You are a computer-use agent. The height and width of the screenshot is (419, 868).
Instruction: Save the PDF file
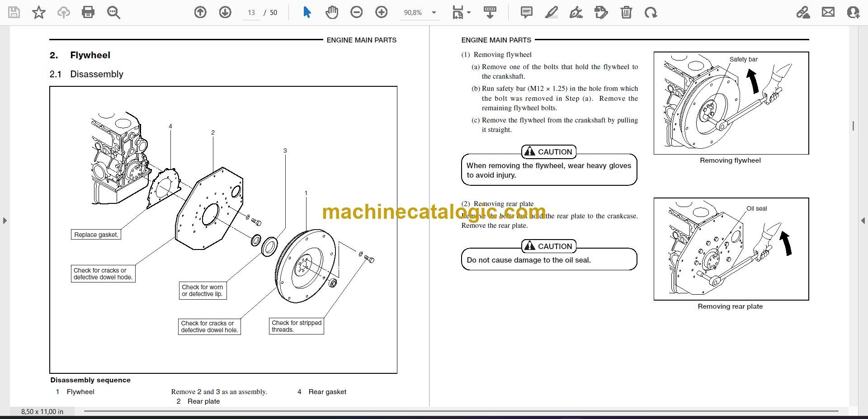click(x=14, y=12)
